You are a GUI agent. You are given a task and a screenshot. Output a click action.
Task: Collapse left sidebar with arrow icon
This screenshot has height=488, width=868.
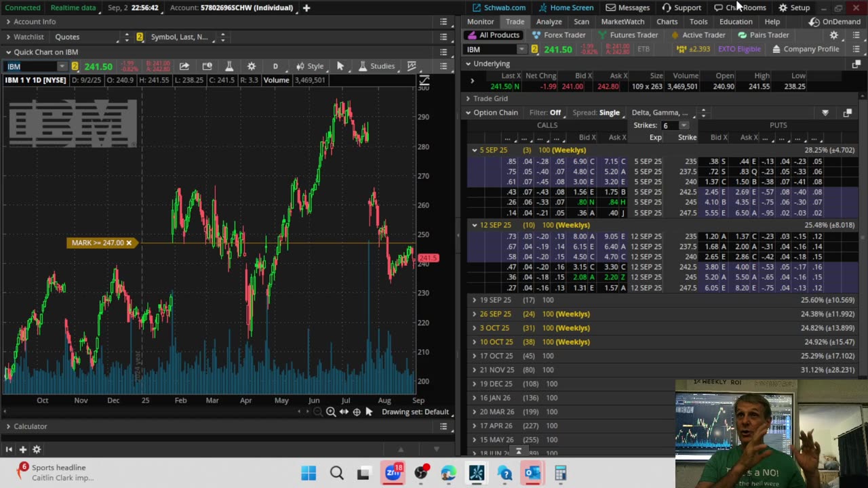[9, 449]
